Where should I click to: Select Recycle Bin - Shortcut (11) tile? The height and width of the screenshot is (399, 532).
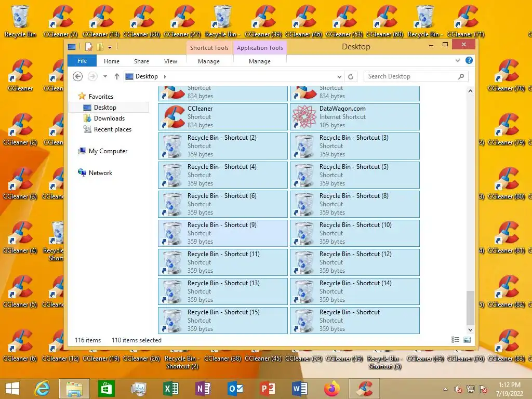point(223,262)
